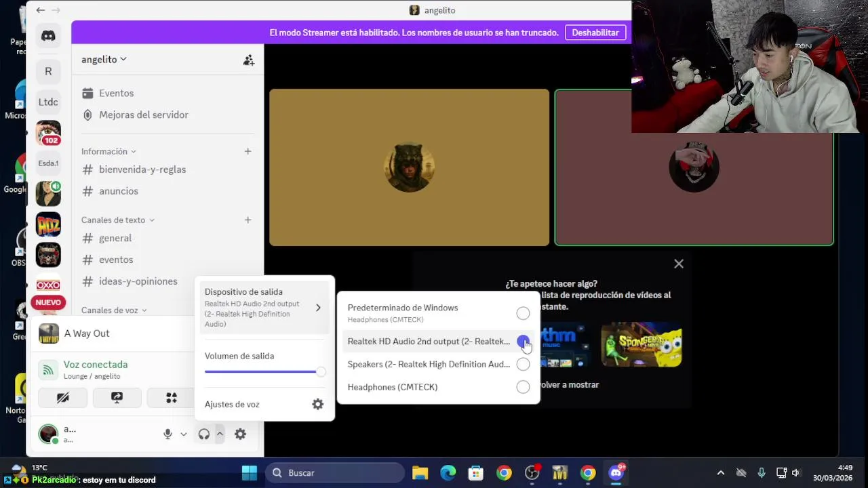Go forward with the right arrow

[56, 10]
